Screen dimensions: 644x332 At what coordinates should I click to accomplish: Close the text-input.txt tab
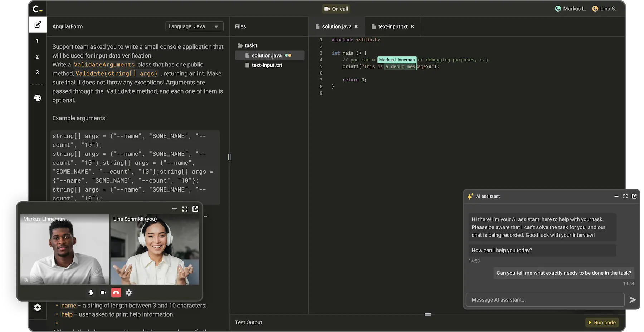pos(412,26)
